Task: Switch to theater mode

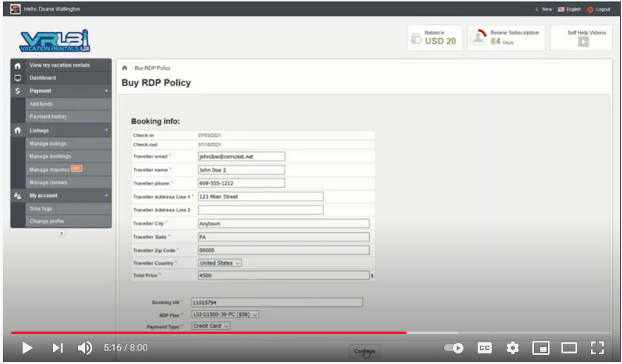Action: pos(569,348)
